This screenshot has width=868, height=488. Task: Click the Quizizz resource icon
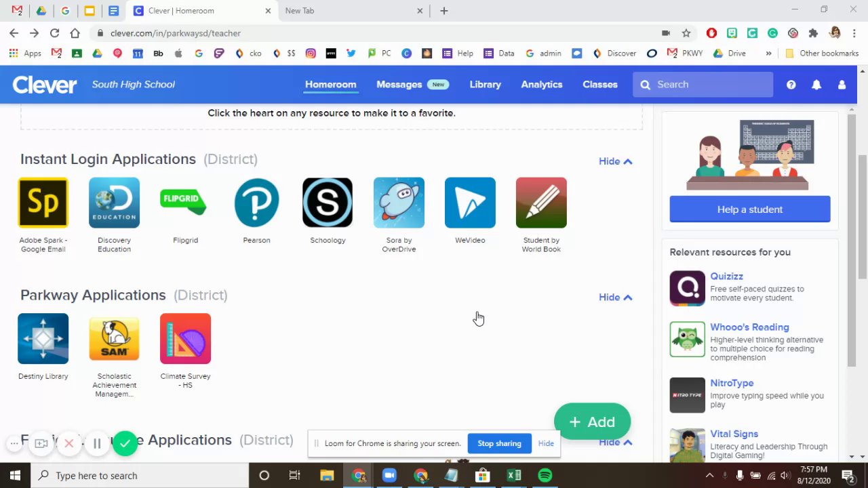(x=687, y=288)
